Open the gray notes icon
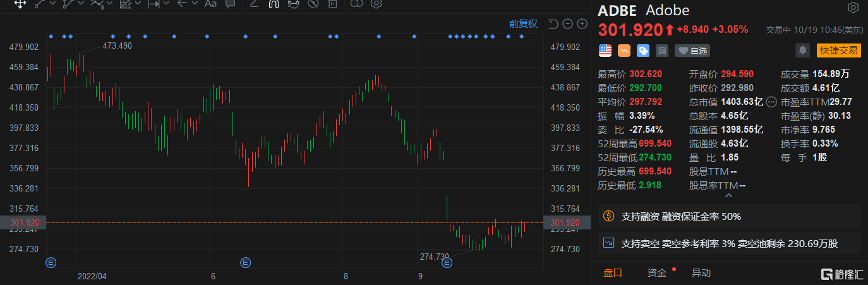868x285 pixels. pyautogui.click(x=662, y=51)
